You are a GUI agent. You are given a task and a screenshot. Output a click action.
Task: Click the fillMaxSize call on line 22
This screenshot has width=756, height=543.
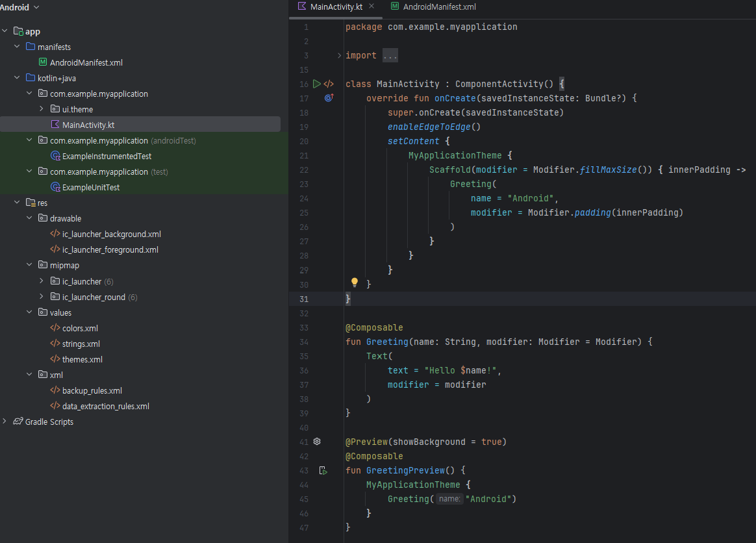(608, 170)
